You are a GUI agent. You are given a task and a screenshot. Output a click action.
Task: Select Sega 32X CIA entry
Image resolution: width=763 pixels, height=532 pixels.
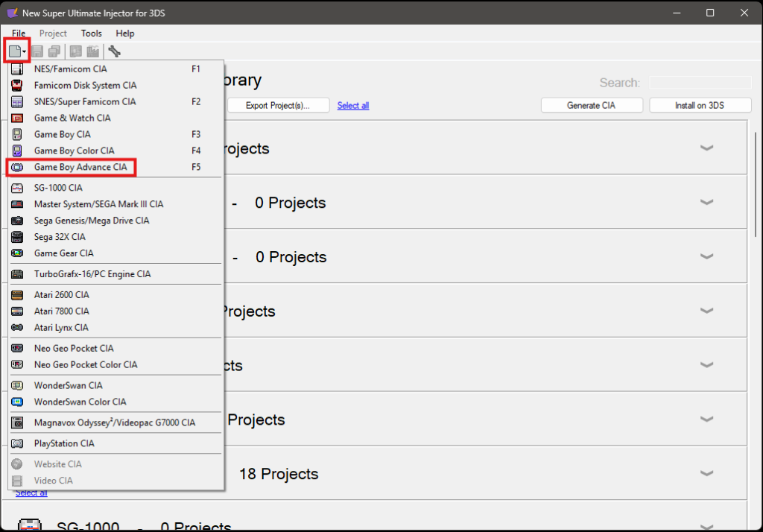pyautogui.click(x=115, y=237)
